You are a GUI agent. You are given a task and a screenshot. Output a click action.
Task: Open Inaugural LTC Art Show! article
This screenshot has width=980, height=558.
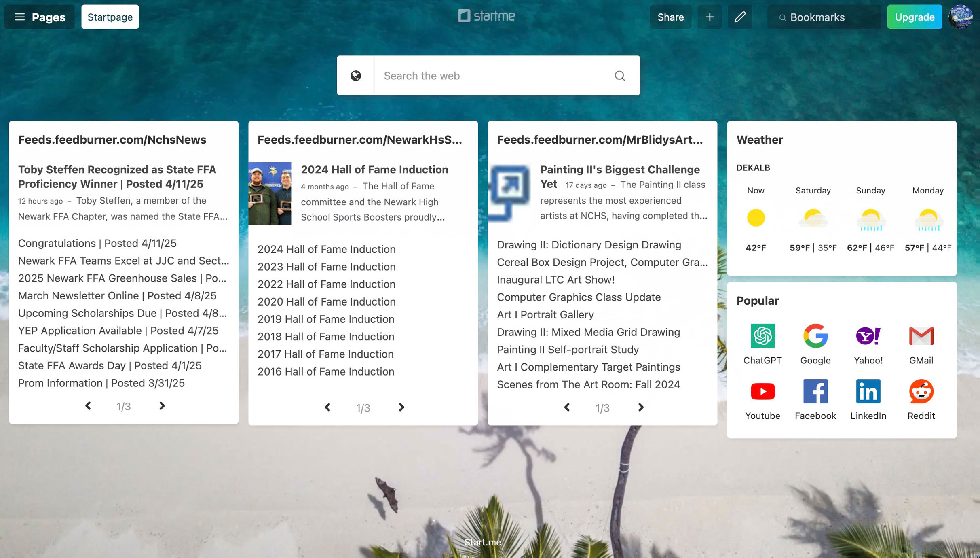pos(555,280)
